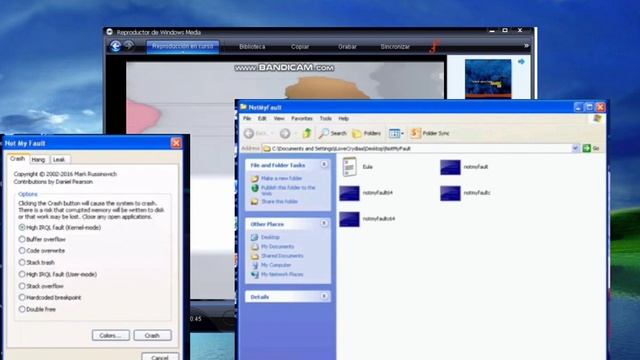Click the Media Player forward navigation arrow
This screenshot has width=640, height=360.
[129, 46]
